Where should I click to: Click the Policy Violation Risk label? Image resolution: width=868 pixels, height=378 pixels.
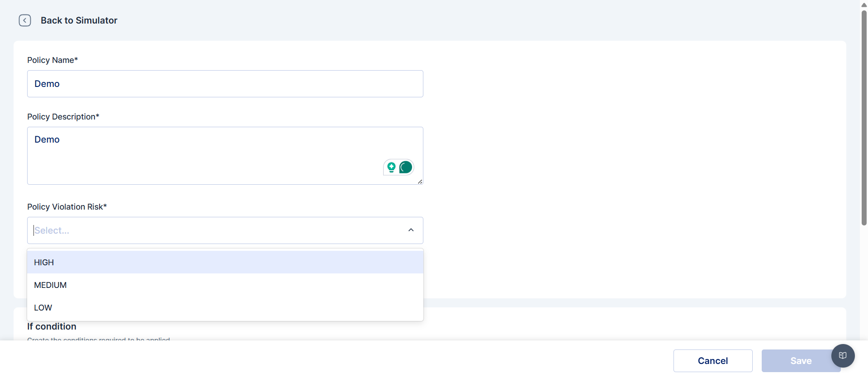pyautogui.click(x=67, y=207)
